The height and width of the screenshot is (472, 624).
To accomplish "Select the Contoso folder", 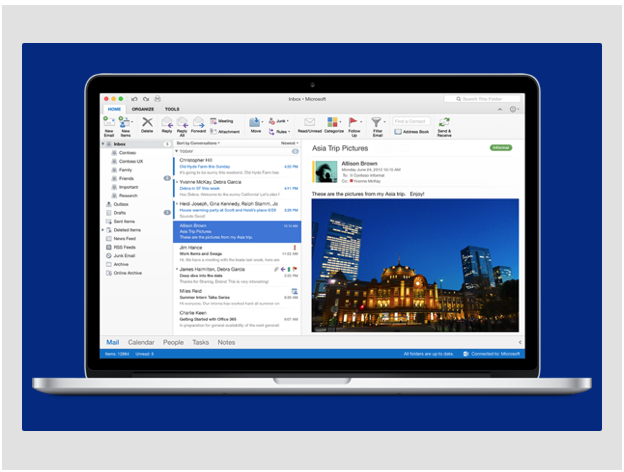I will 136,153.
